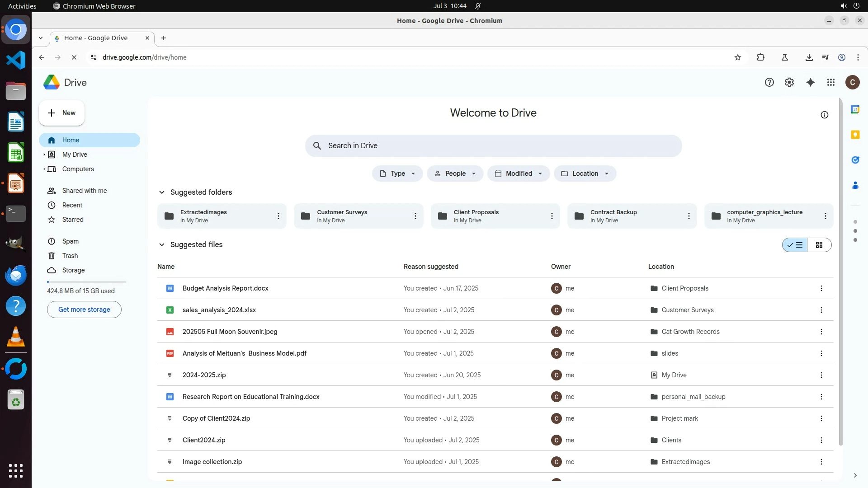This screenshot has width=868, height=488.
Task: Click the New button
Action: pos(61,113)
